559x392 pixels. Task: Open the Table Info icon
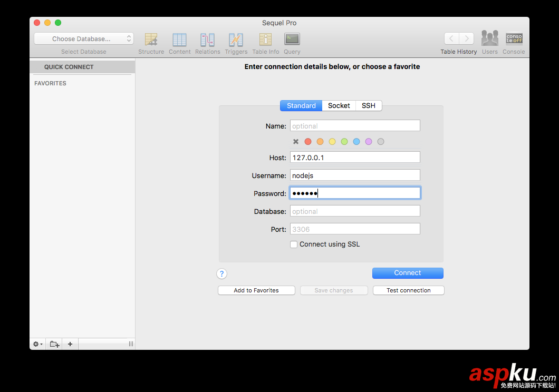(x=265, y=40)
